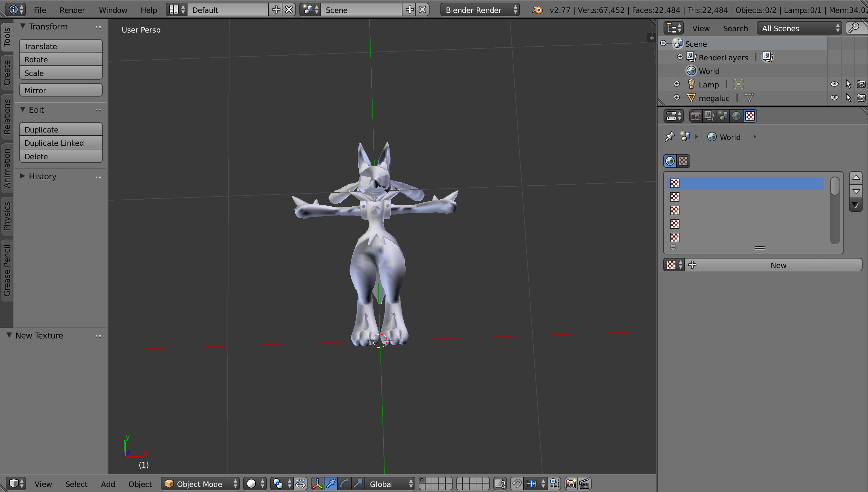
Task: Open the Scene properties tab
Action: click(x=723, y=116)
